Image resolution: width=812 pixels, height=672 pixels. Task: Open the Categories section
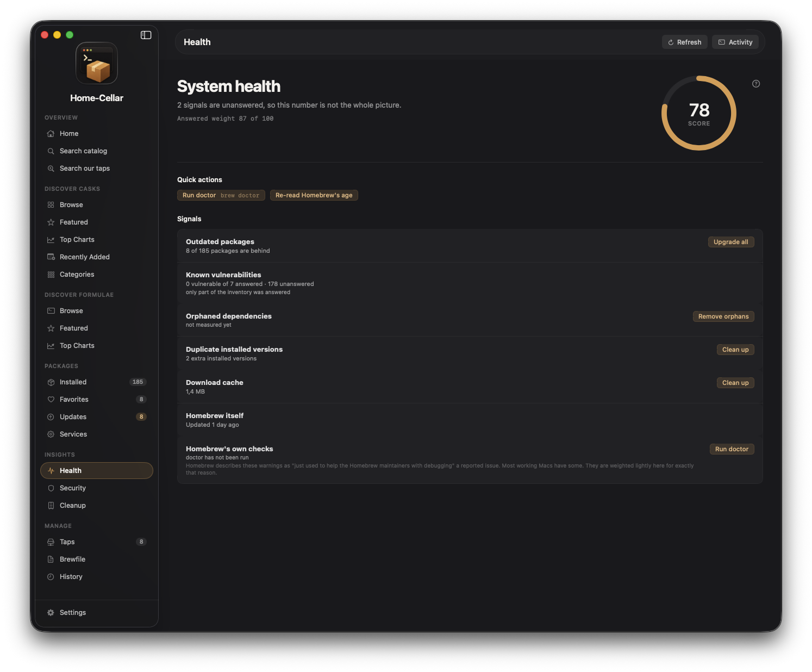tap(97, 275)
